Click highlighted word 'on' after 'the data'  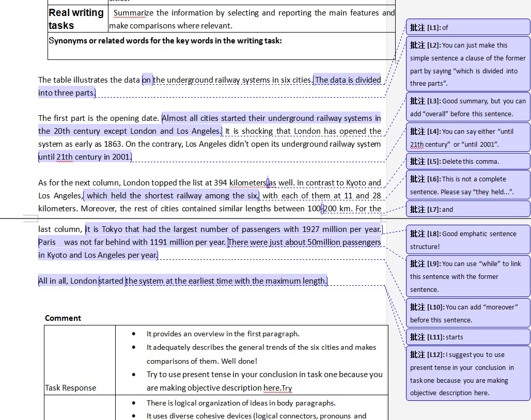point(147,80)
